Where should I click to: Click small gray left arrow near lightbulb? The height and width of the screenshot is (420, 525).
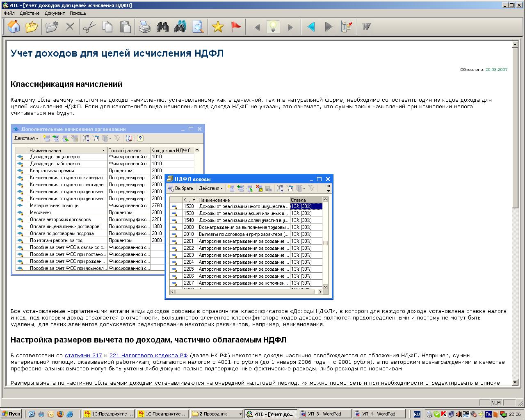point(257,27)
